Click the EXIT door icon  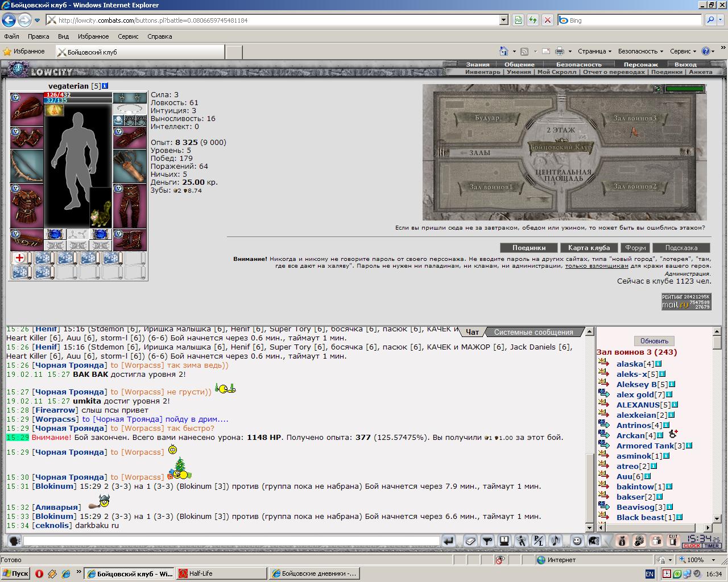673,541
